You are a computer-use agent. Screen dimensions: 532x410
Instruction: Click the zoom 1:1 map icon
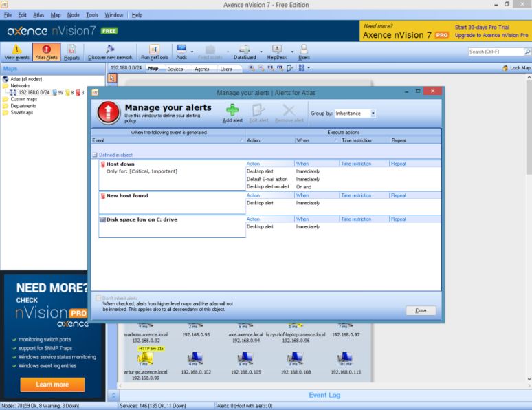click(x=270, y=68)
